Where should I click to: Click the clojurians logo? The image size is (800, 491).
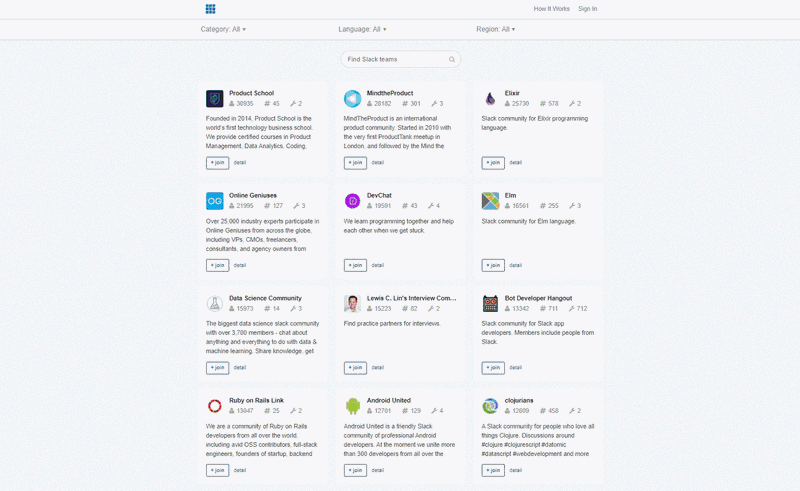point(490,406)
